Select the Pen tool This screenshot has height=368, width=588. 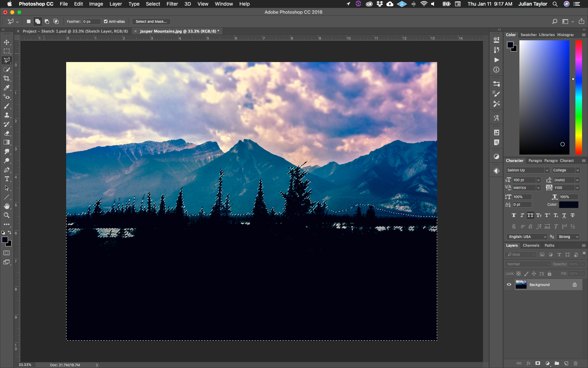click(7, 170)
